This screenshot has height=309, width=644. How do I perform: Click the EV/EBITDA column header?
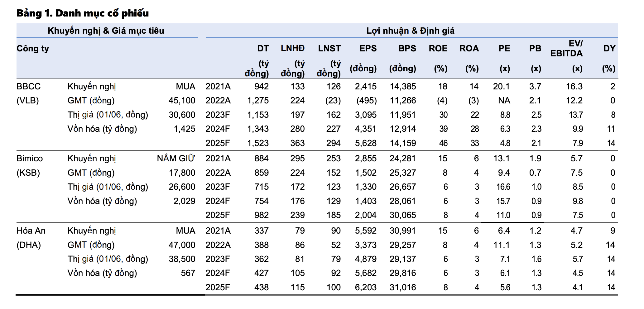coord(566,48)
